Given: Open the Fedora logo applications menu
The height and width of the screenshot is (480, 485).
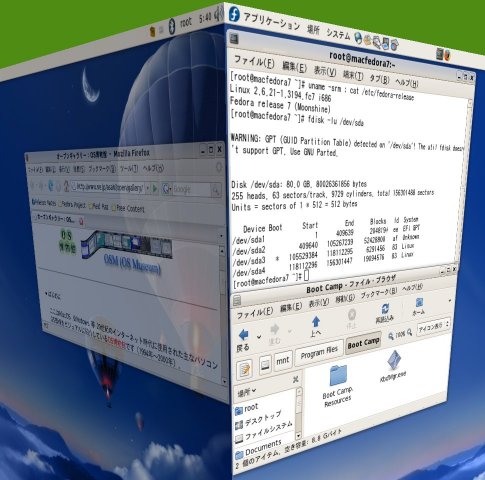Looking at the screenshot, I should point(235,15).
